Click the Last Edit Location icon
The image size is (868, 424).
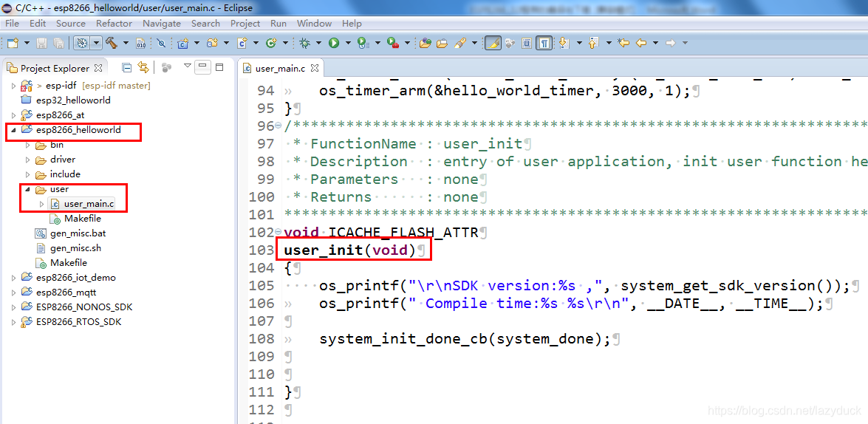624,43
